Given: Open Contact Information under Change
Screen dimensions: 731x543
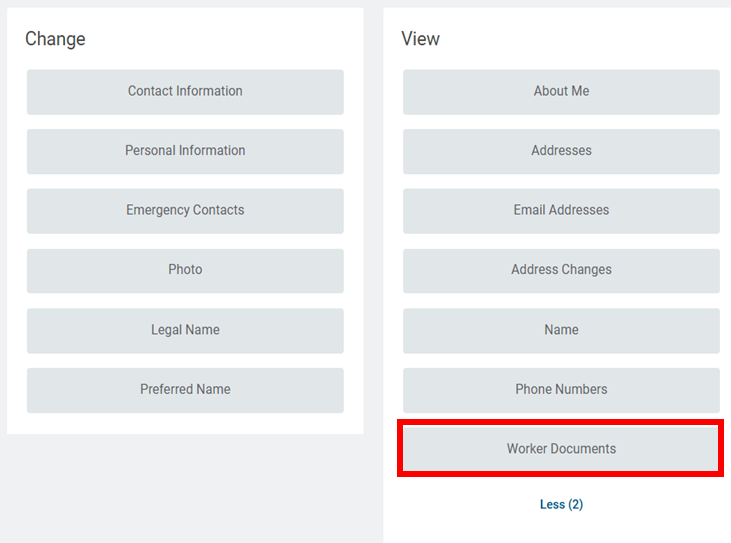Looking at the screenshot, I should pos(185,91).
